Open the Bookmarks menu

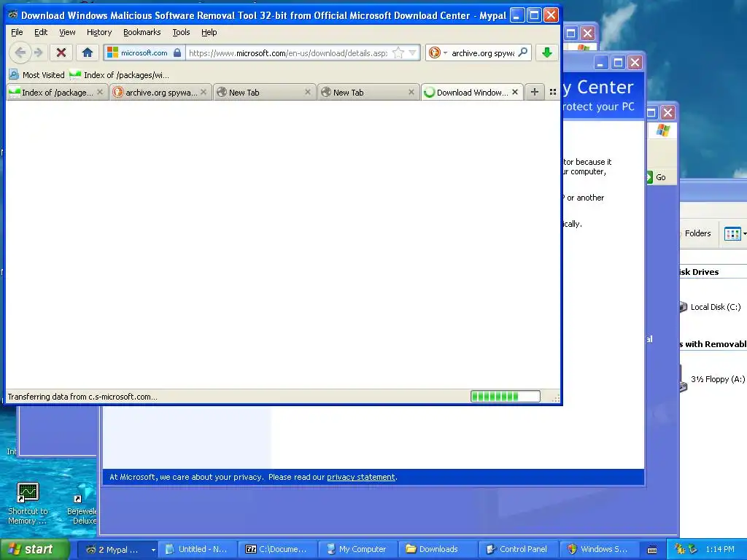[x=142, y=32]
